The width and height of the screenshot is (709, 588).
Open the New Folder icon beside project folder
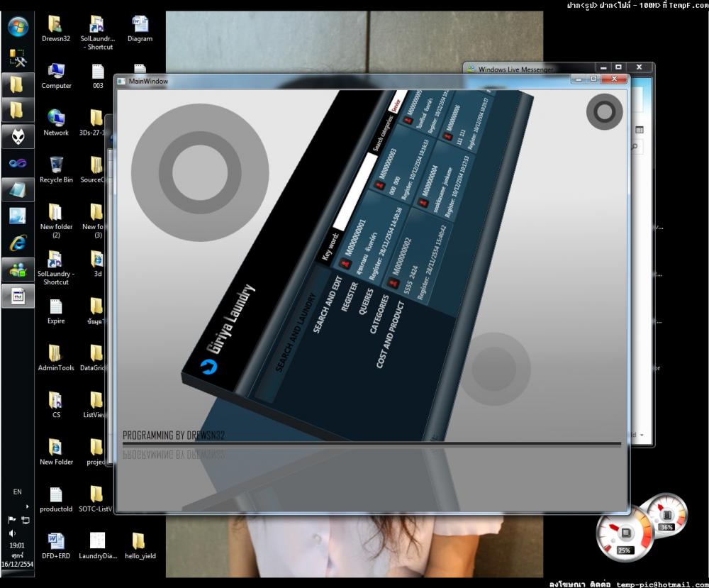click(x=56, y=452)
